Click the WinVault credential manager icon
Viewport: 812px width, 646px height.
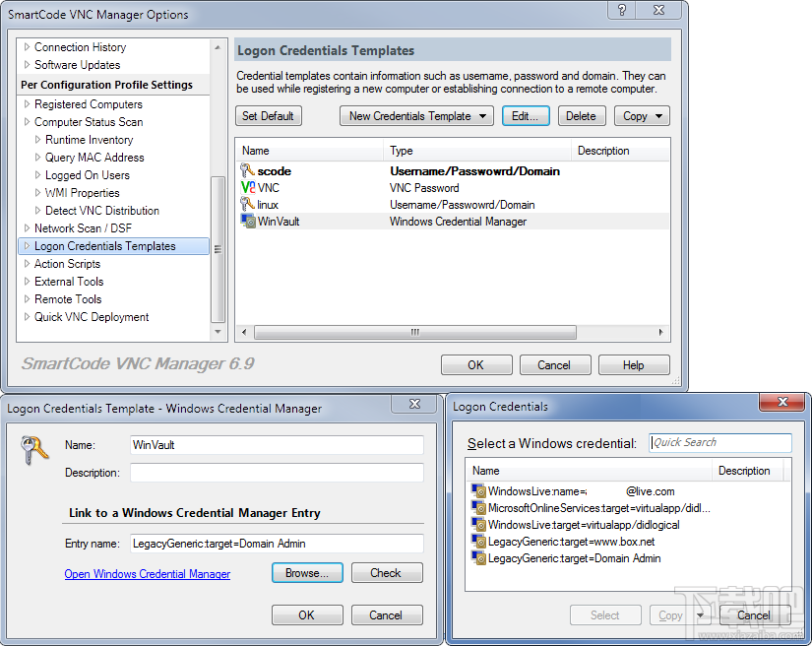click(x=247, y=221)
